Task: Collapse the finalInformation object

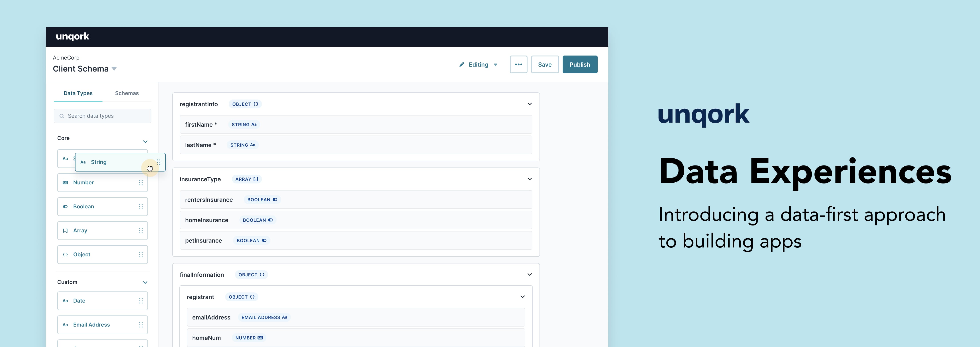Action: (x=529, y=274)
